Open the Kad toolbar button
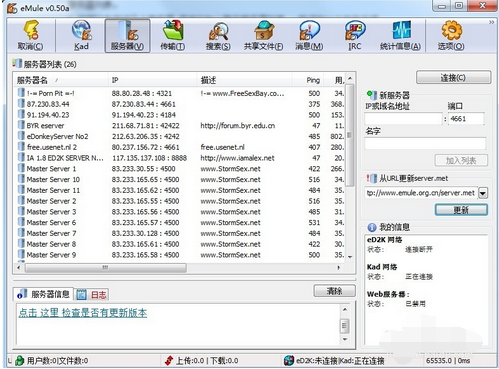499x369 pixels. click(x=81, y=36)
